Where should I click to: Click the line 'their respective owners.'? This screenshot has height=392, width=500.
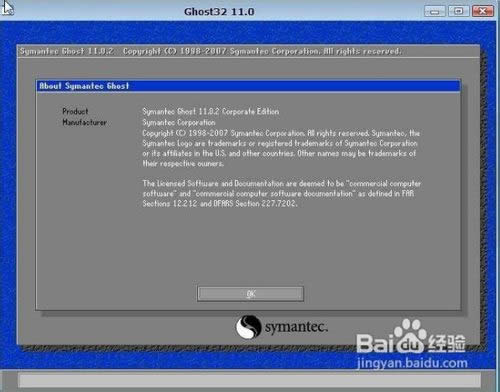(183, 164)
